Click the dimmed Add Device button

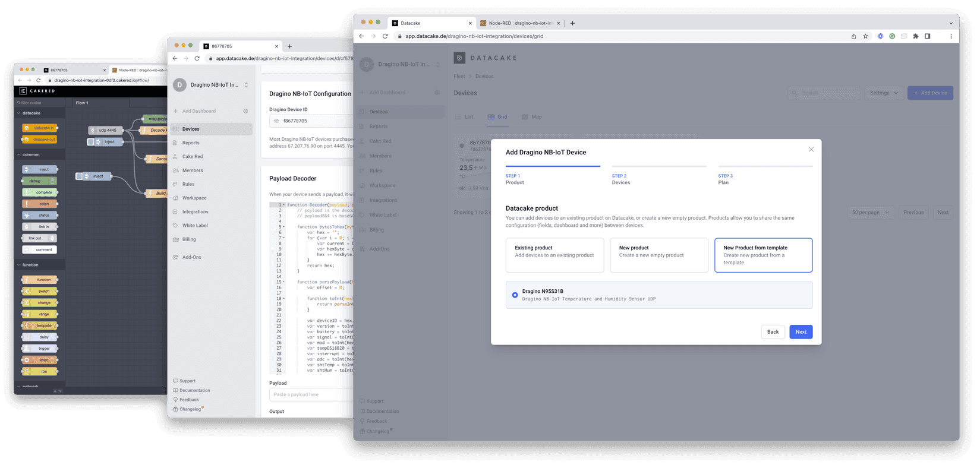pyautogui.click(x=930, y=93)
